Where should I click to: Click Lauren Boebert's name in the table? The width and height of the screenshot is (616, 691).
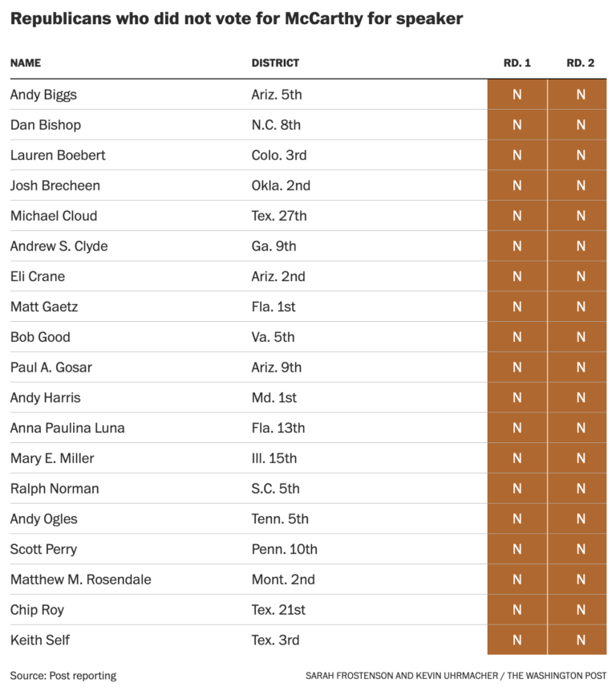[x=58, y=155]
